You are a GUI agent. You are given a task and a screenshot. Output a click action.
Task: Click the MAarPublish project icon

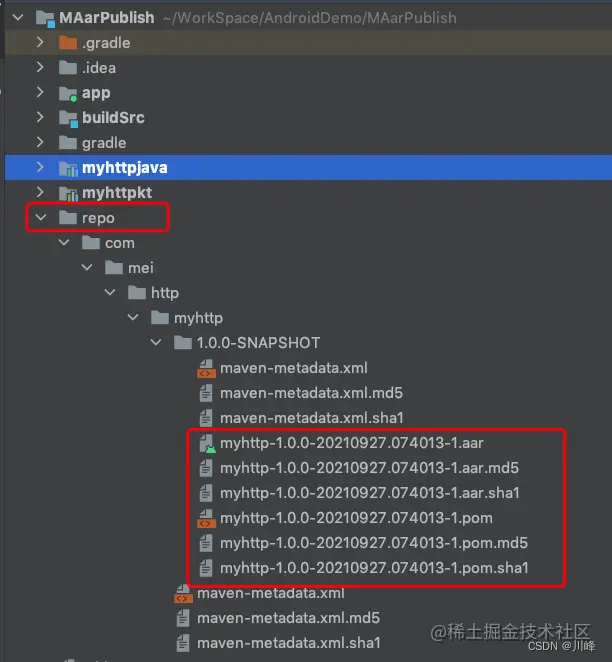coord(45,19)
